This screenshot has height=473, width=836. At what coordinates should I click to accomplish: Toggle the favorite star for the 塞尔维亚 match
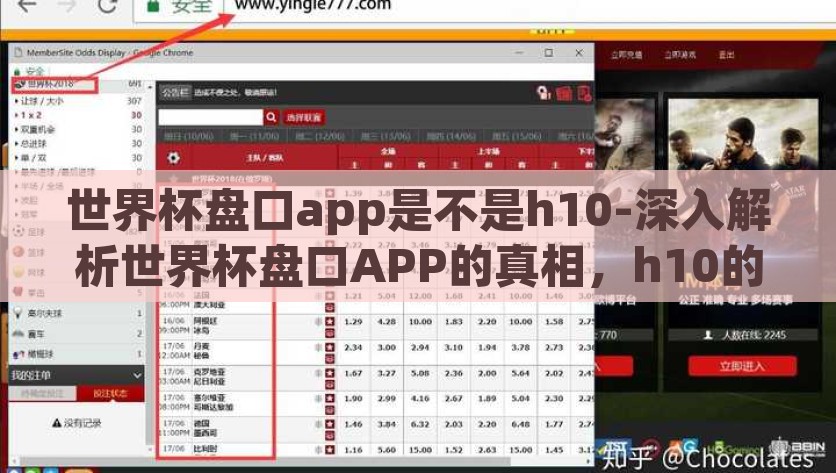coord(330,398)
